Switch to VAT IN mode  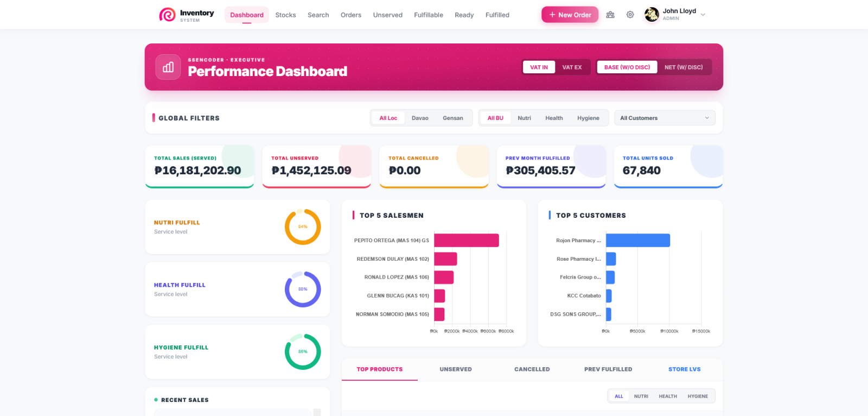click(539, 67)
